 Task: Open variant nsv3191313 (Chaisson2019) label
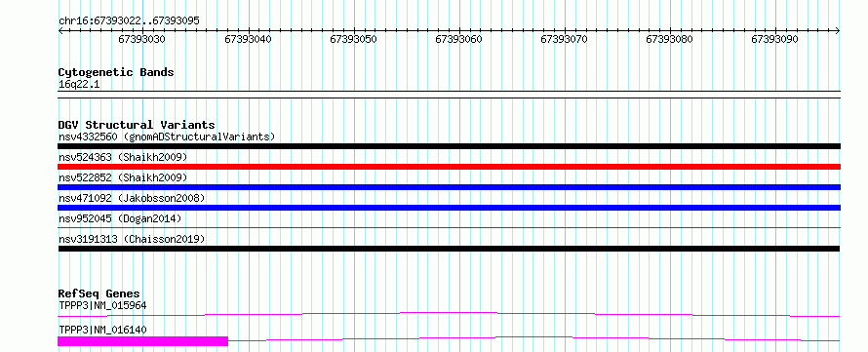tap(132, 239)
